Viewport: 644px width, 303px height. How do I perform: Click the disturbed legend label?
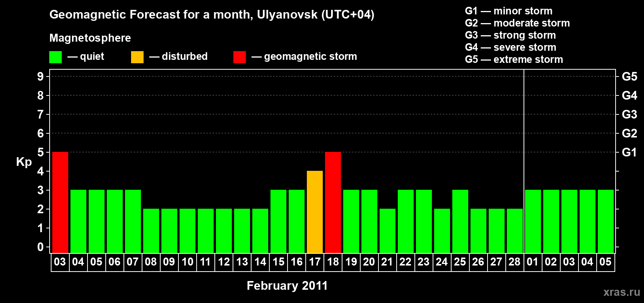(x=184, y=56)
